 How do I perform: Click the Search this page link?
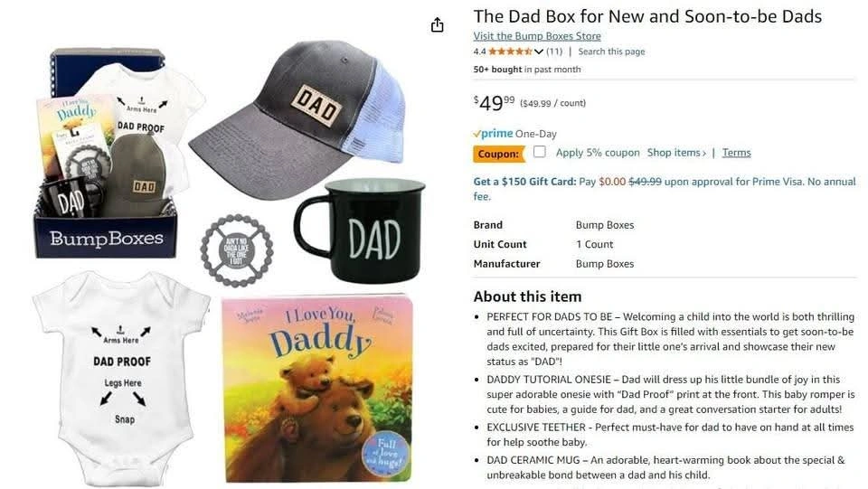(x=611, y=52)
